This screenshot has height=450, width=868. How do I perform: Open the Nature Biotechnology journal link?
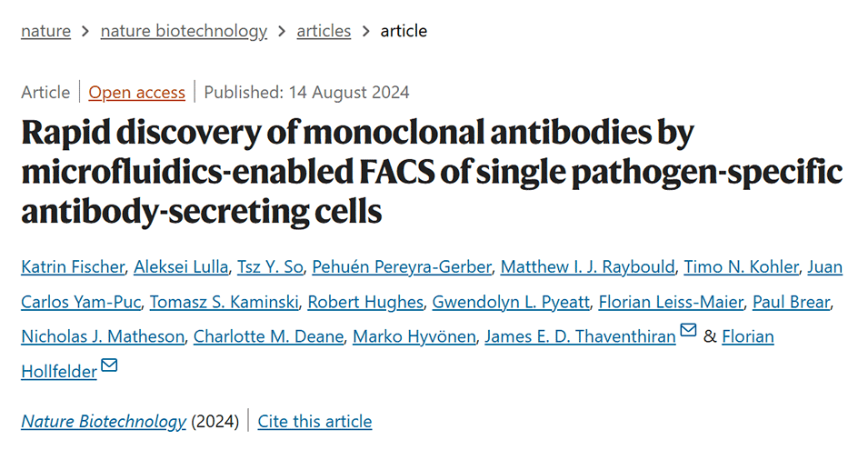[104, 421]
